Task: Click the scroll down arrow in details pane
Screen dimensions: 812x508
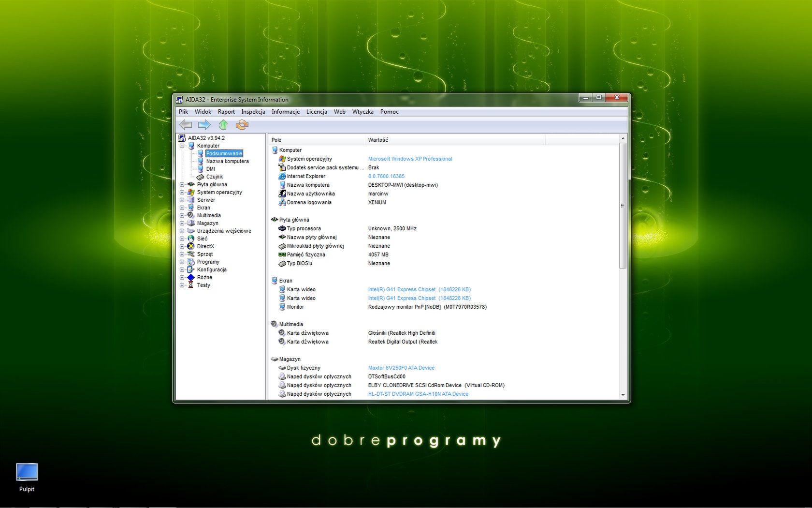Action: (x=623, y=395)
